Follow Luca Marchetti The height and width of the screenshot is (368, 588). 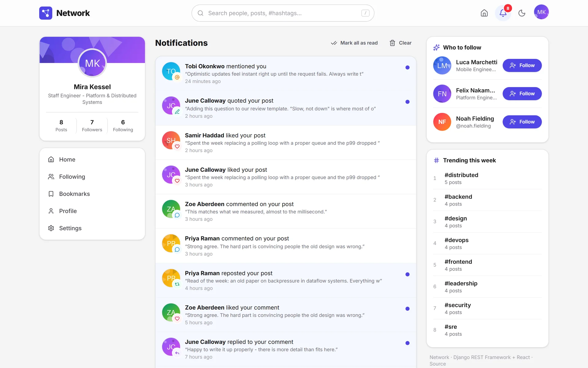tap(522, 65)
